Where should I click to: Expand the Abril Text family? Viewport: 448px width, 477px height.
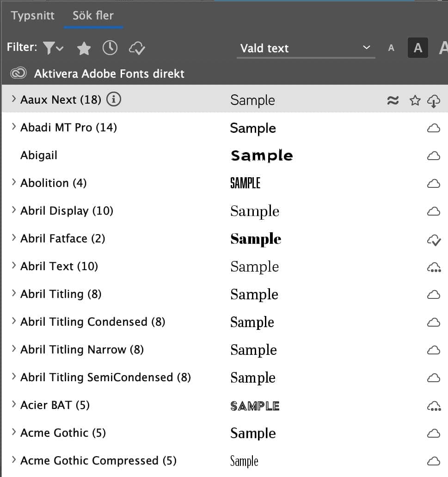click(x=14, y=265)
